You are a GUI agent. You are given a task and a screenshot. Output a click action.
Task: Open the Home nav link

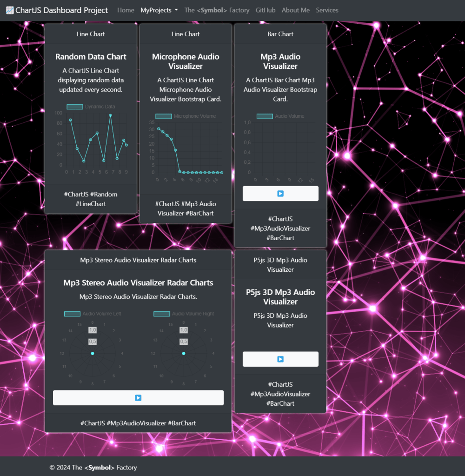coord(126,10)
